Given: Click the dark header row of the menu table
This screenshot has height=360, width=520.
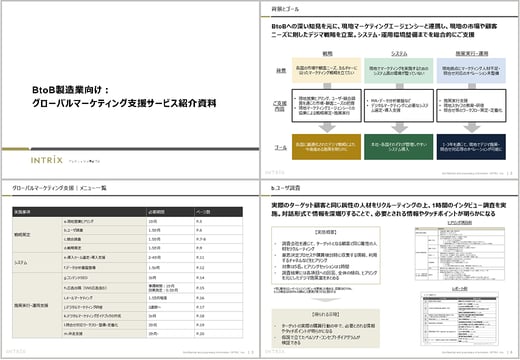Looking at the screenshot, I should point(127,212).
